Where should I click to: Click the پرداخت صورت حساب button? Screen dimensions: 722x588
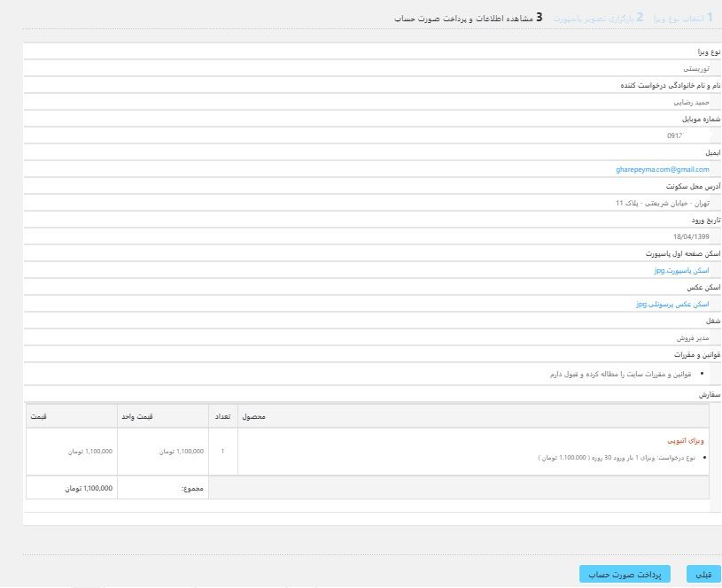pos(625,574)
